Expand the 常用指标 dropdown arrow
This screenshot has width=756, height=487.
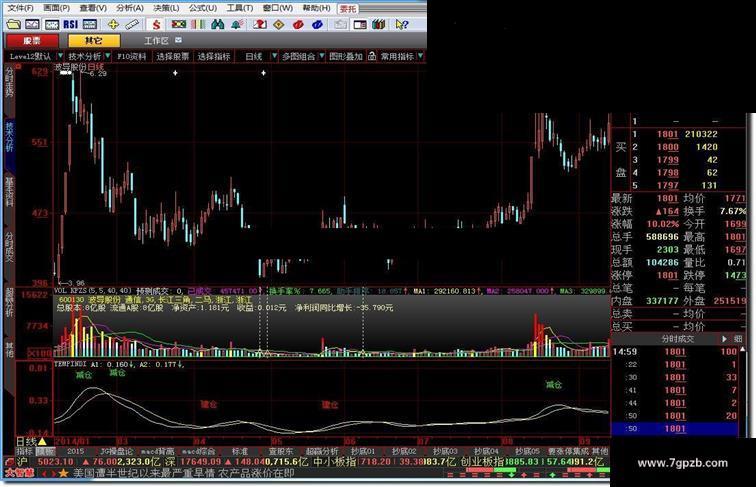(420, 56)
